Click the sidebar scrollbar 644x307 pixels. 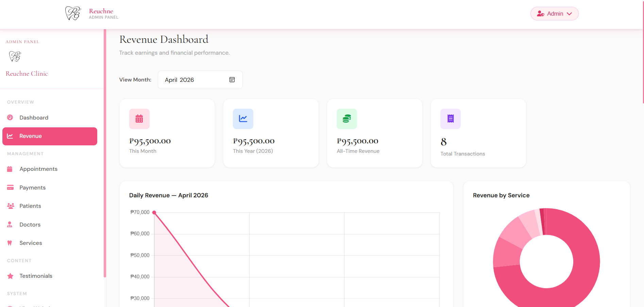tap(105, 153)
